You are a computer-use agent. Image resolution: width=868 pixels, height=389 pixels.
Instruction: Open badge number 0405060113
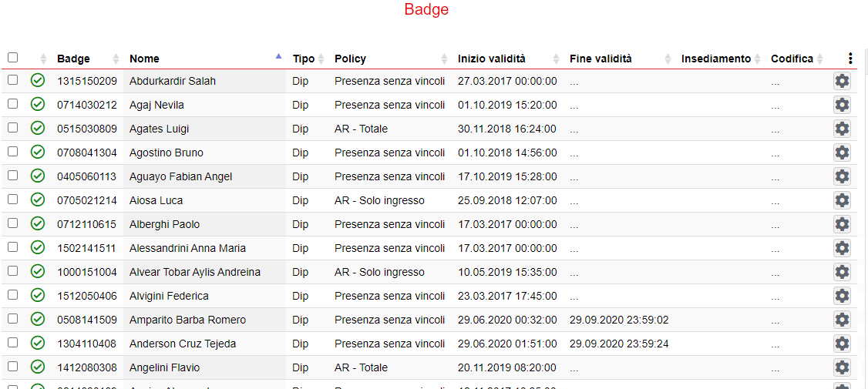[87, 176]
